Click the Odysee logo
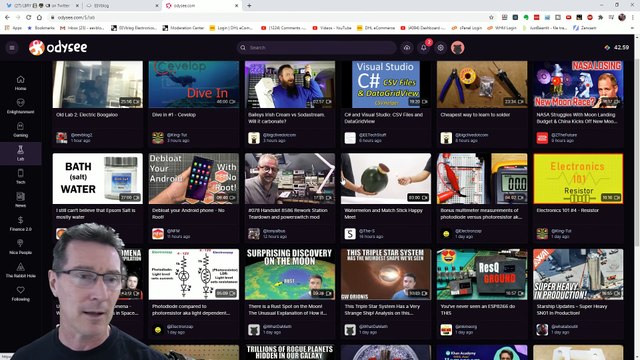This screenshot has width=640, height=360. coord(58,48)
